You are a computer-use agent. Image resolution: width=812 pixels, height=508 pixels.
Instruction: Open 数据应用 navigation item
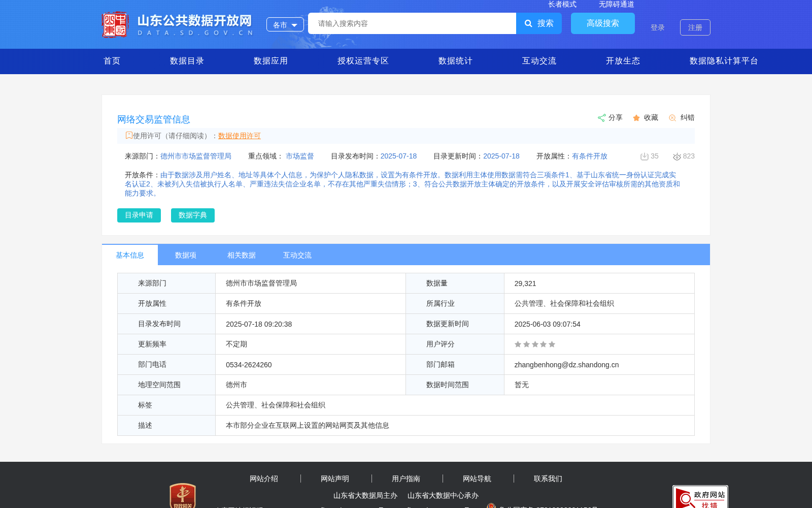coord(270,61)
